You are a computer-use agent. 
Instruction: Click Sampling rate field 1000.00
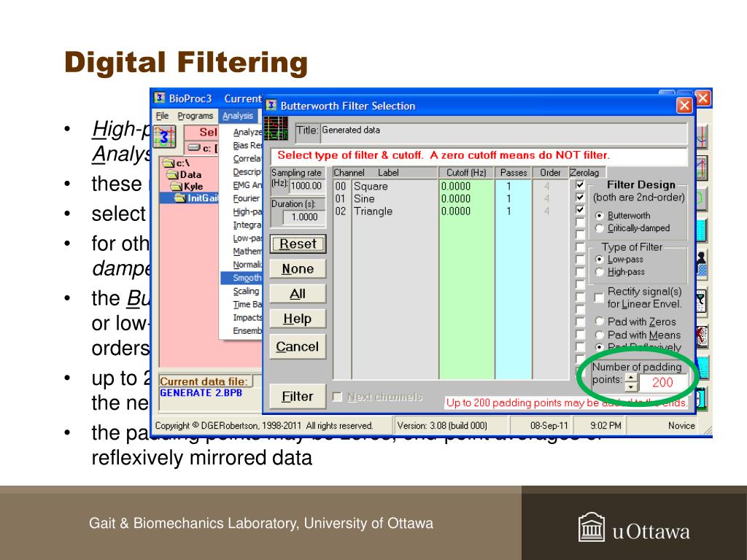pos(307,186)
